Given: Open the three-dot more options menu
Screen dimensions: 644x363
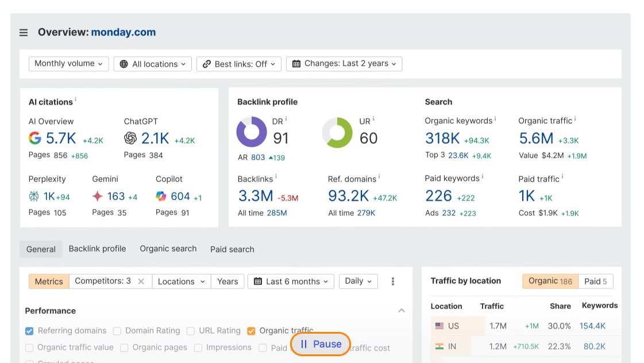Looking at the screenshot, I should coord(393,281).
